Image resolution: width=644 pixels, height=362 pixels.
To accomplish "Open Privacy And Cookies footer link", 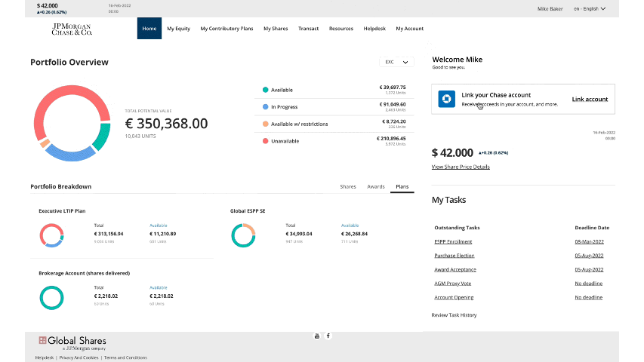I will 79,358.
